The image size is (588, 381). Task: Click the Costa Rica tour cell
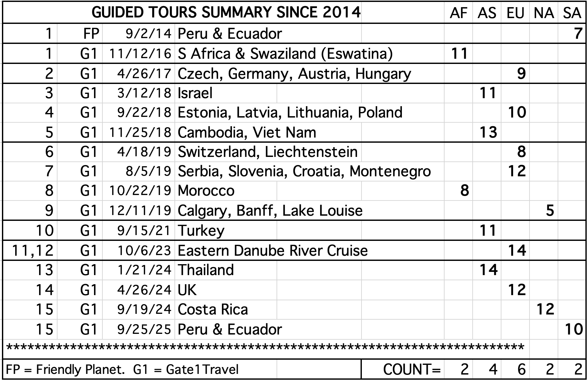pyautogui.click(x=213, y=310)
